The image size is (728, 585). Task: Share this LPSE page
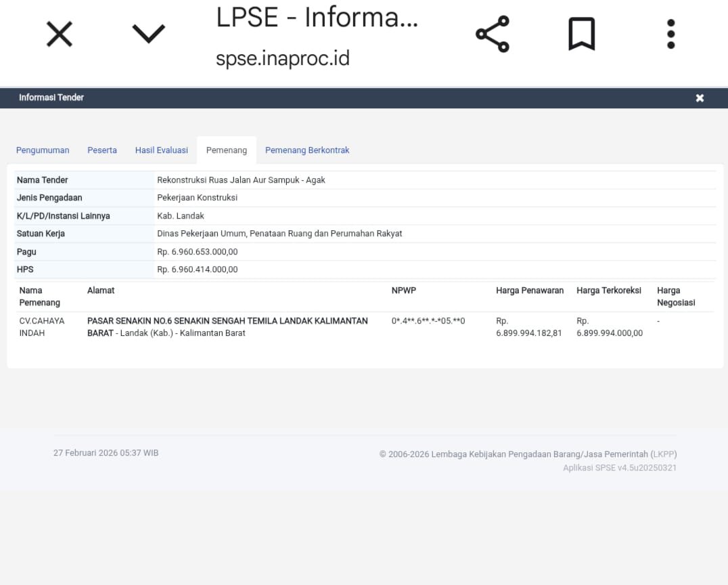tap(492, 34)
